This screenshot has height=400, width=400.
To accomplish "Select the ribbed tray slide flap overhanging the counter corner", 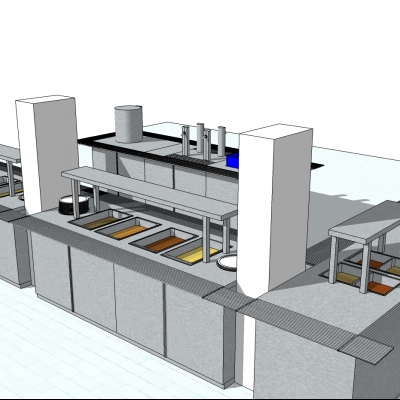I will [365, 349].
